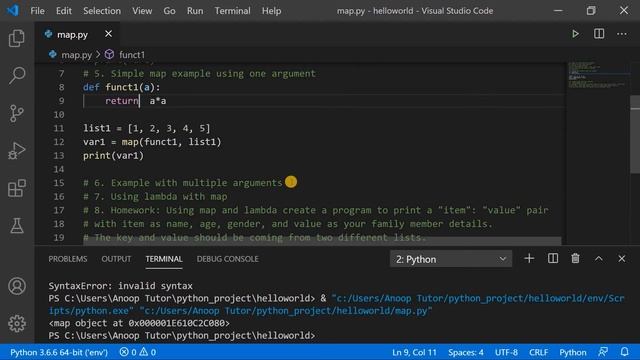The image size is (640, 360).
Task: Click the VS Code logo icon
Action: click(13, 10)
